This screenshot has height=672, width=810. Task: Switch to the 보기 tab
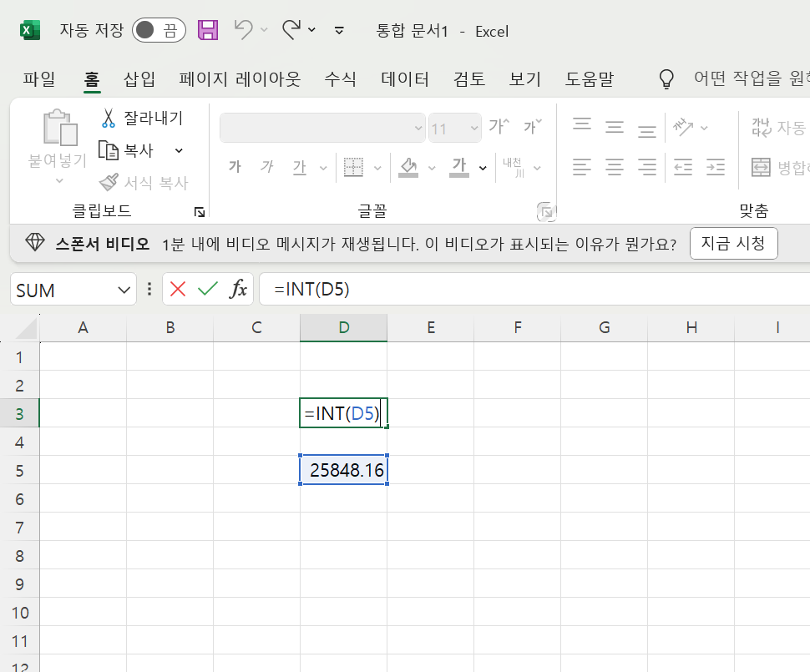pos(525,78)
